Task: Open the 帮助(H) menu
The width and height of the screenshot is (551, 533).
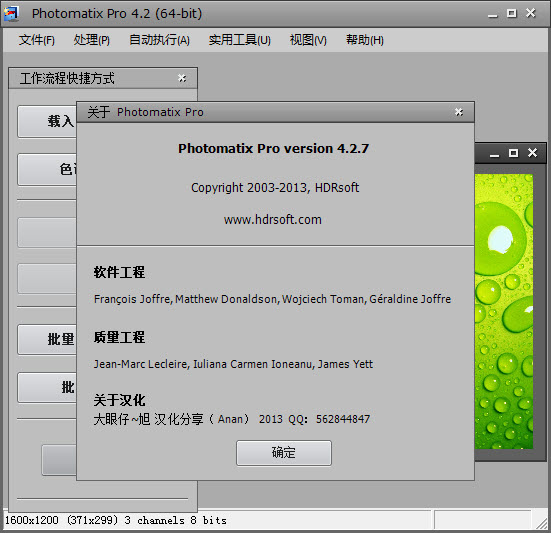Action: [365, 40]
